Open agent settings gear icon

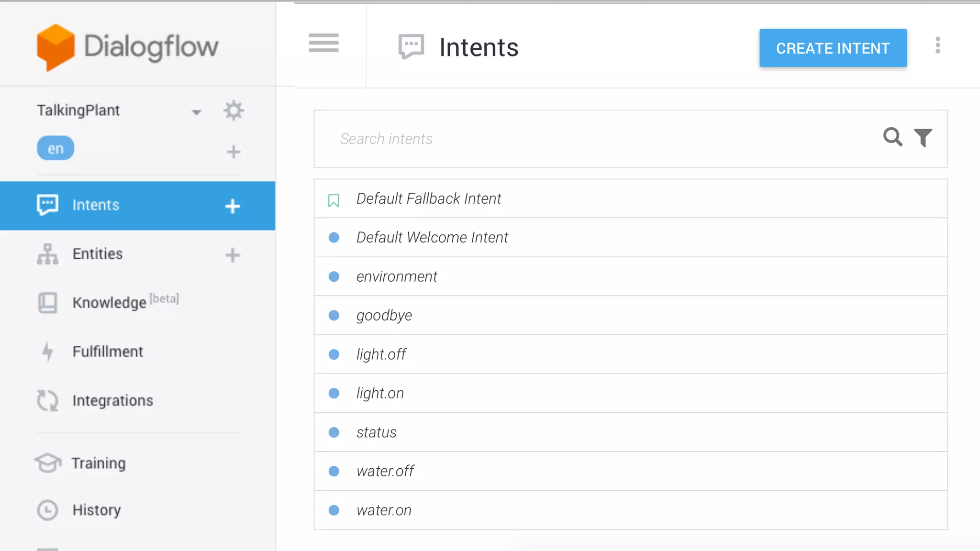234,111
